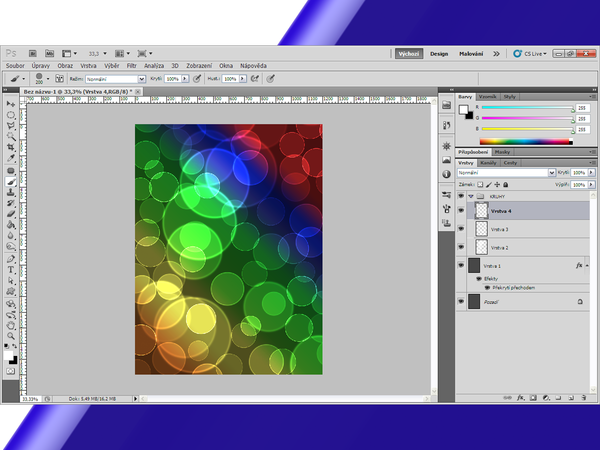This screenshot has height=450, width=600.
Task: Switch to the Design workspace
Action: [x=439, y=53]
